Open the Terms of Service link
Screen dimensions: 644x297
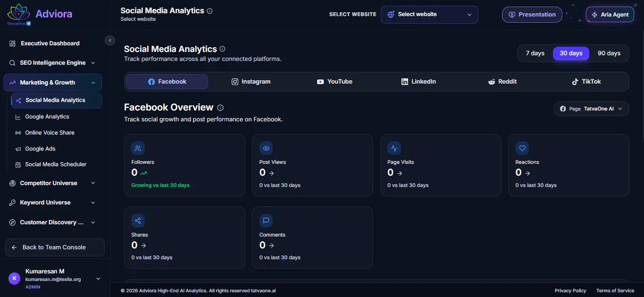(615, 291)
